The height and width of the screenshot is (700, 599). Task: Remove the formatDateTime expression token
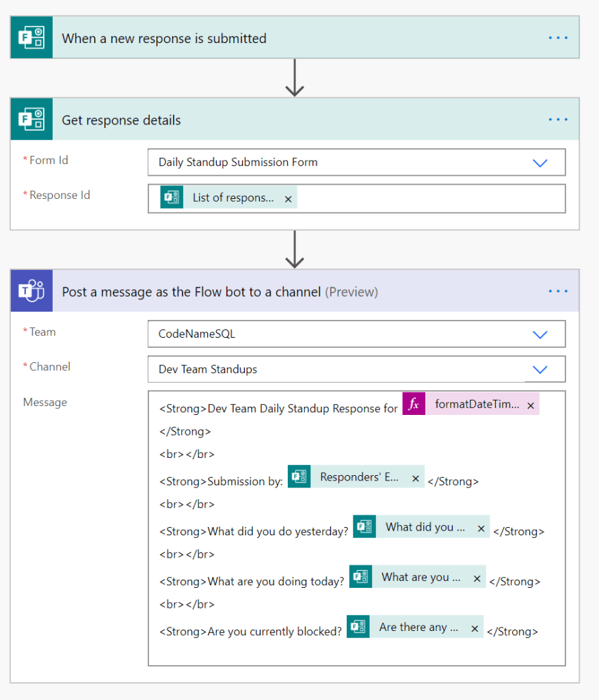click(530, 405)
